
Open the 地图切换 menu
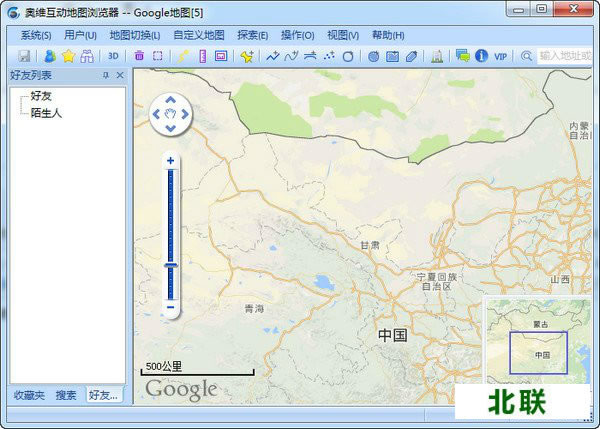coord(135,35)
